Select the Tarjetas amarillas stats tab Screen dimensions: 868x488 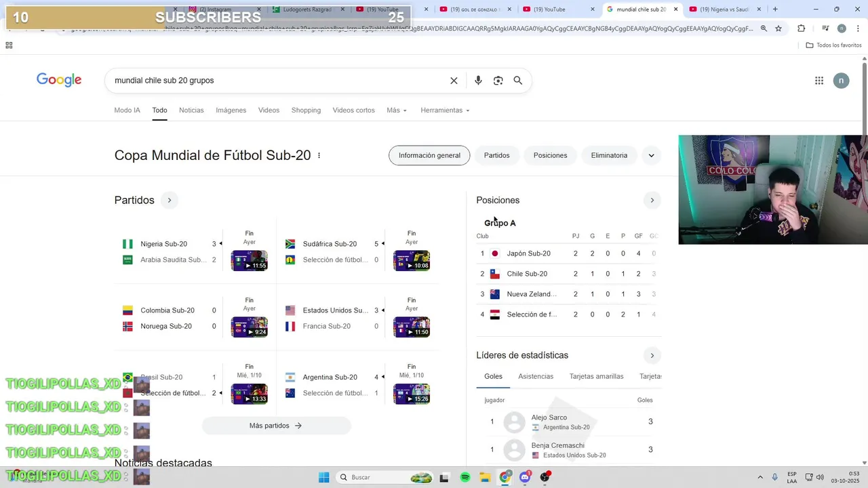pos(597,376)
